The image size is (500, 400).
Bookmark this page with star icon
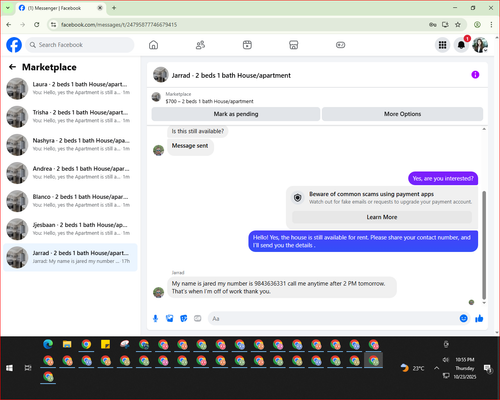click(x=458, y=25)
